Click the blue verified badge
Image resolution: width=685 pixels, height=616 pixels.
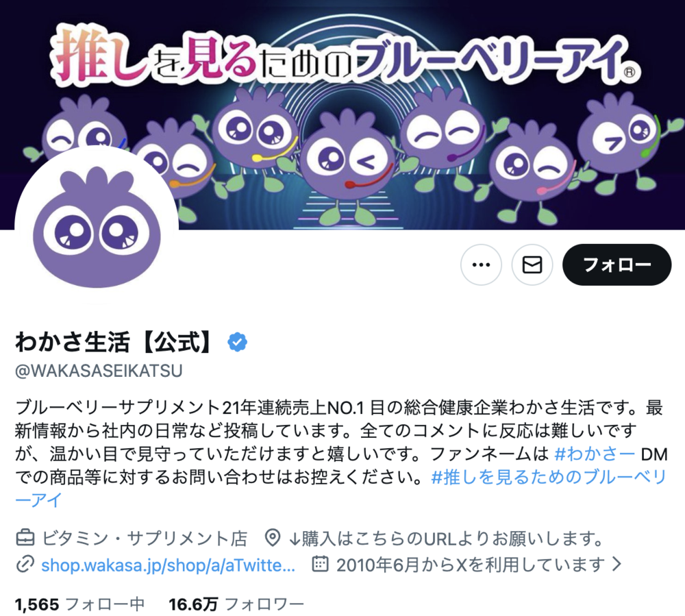point(237,342)
